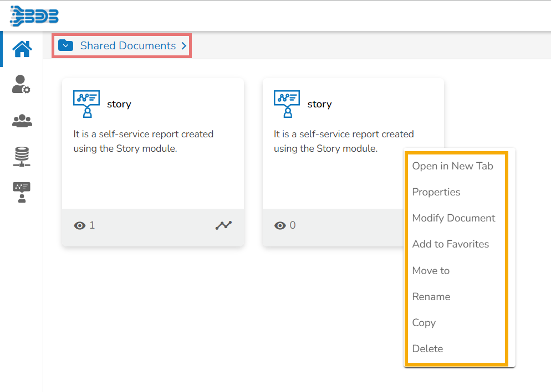This screenshot has height=392, width=551.
Task: Open the Home icon in sidebar
Action: [x=22, y=49]
